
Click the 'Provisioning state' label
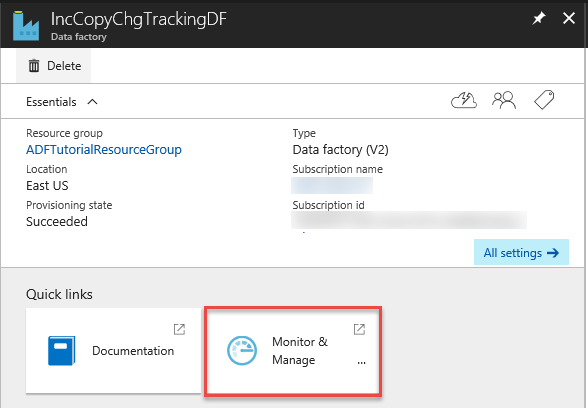[x=69, y=205]
